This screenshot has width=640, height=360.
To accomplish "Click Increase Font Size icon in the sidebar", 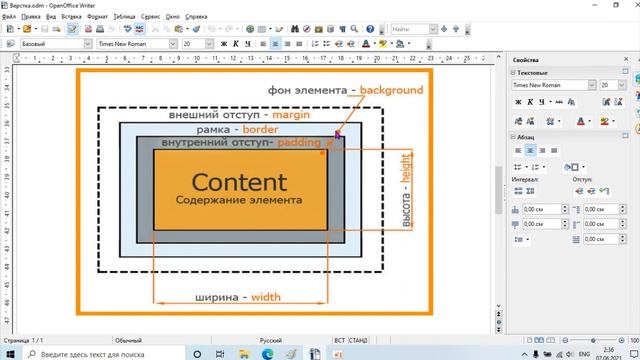I will click(607, 102).
